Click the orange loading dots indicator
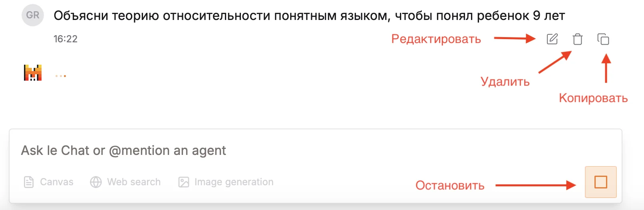Image resolution: width=644 pixels, height=210 pixels. tap(61, 76)
